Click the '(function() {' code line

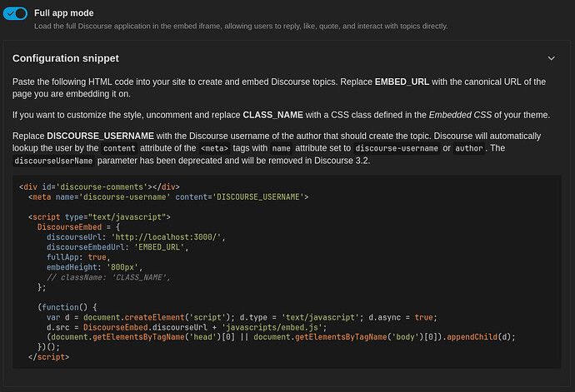click(67, 307)
